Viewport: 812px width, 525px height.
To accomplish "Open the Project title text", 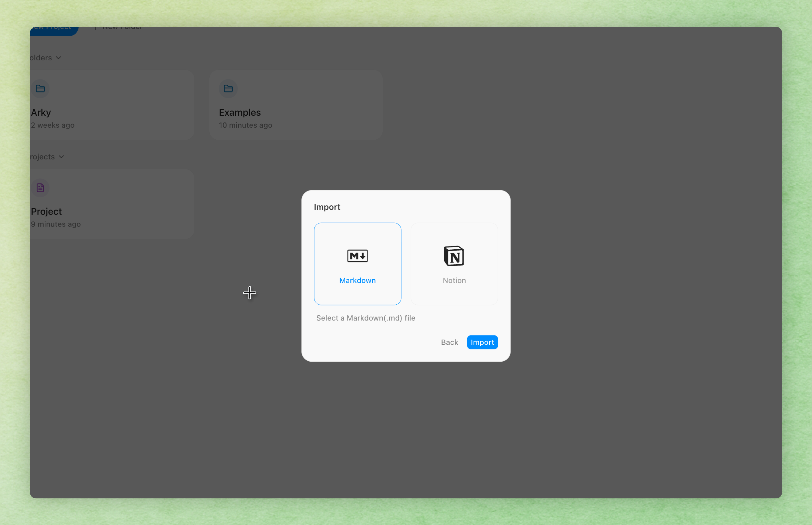I will pos(46,211).
